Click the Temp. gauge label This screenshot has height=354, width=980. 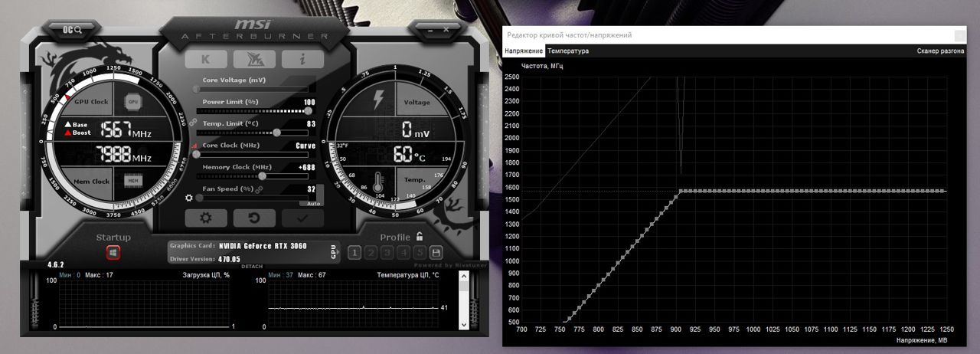(x=415, y=180)
